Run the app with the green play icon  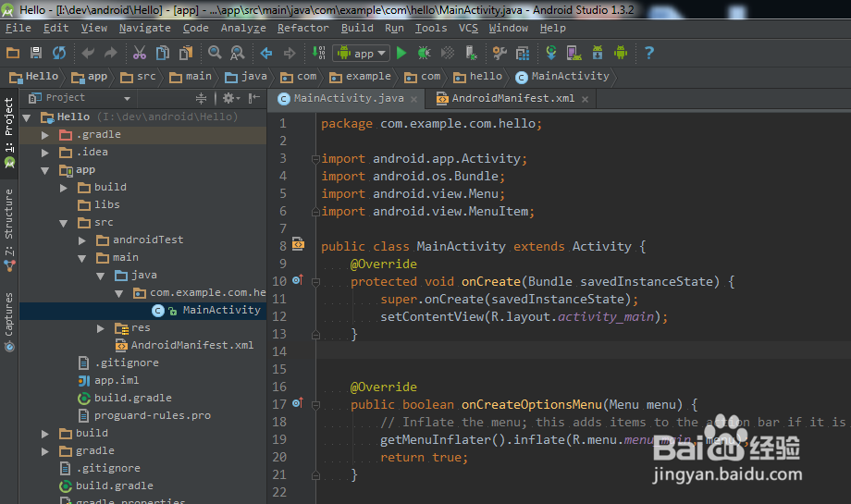[401, 53]
